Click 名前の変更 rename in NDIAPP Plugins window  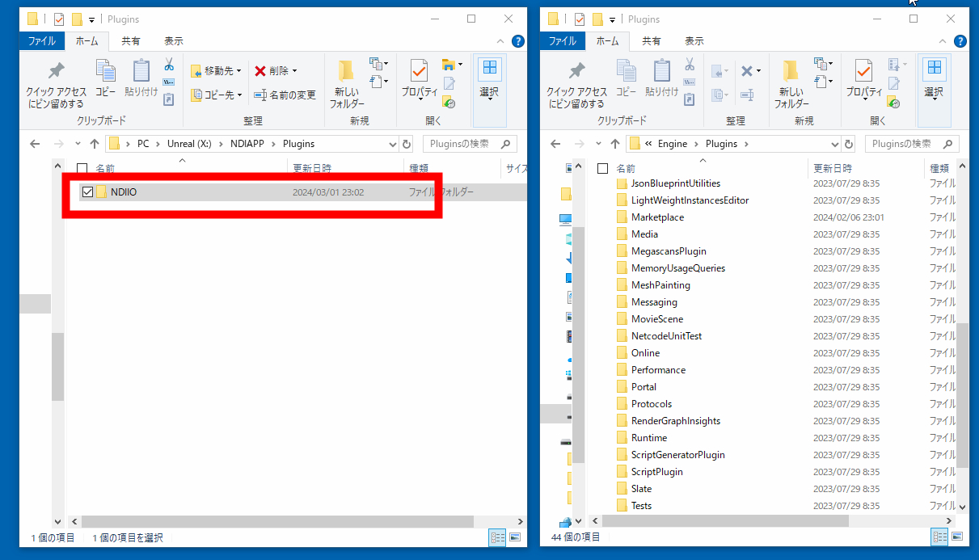285,95
